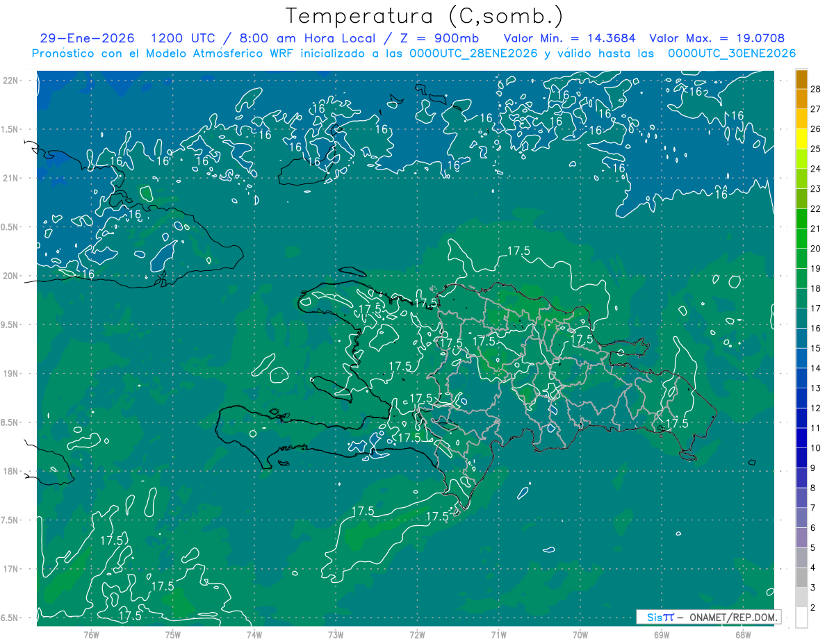Click the color bar label '2'
834x644 pixels.
point(813,608)
